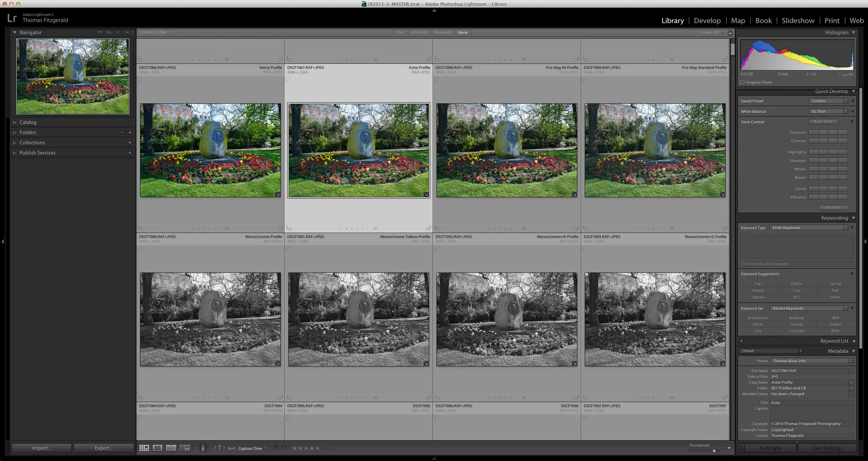
Task: Enable the Original Photo checkbox under the histogram
Action: [742, 82]
